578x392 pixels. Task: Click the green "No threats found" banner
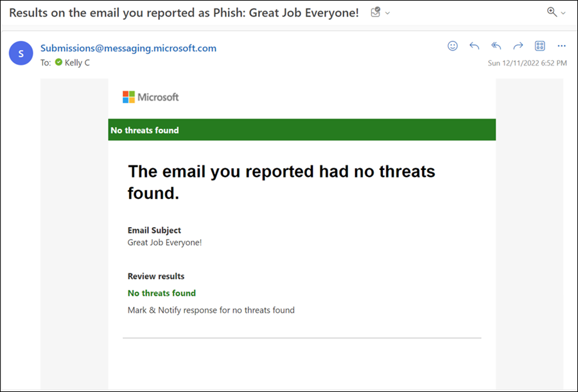point(302,130)
